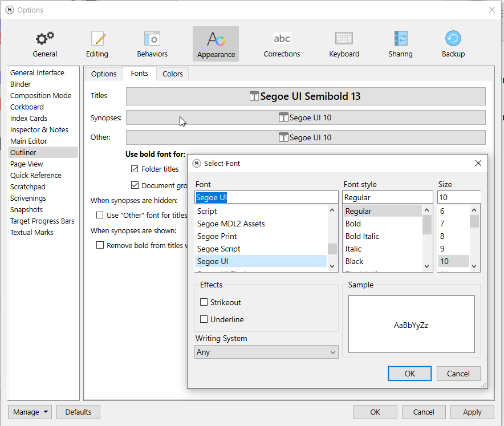The width and height of the screenshot is (504, 426).
Task: Enable Remove bold from titles checkbox
Action: 100,245
